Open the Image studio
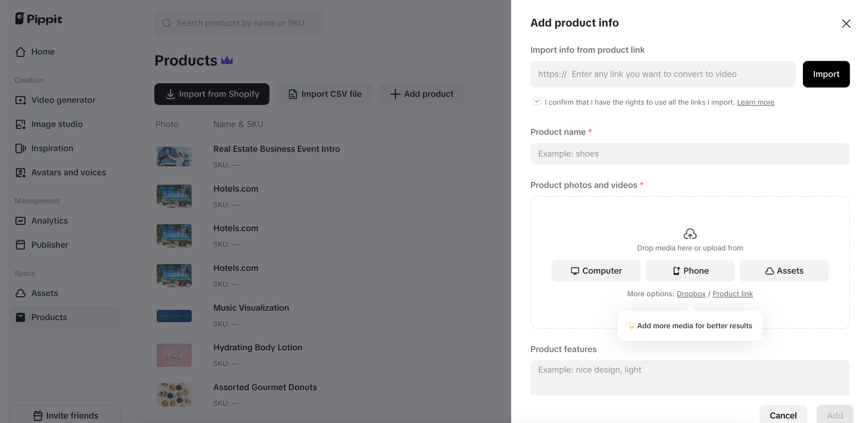868x423 pixels. point(57,124)
